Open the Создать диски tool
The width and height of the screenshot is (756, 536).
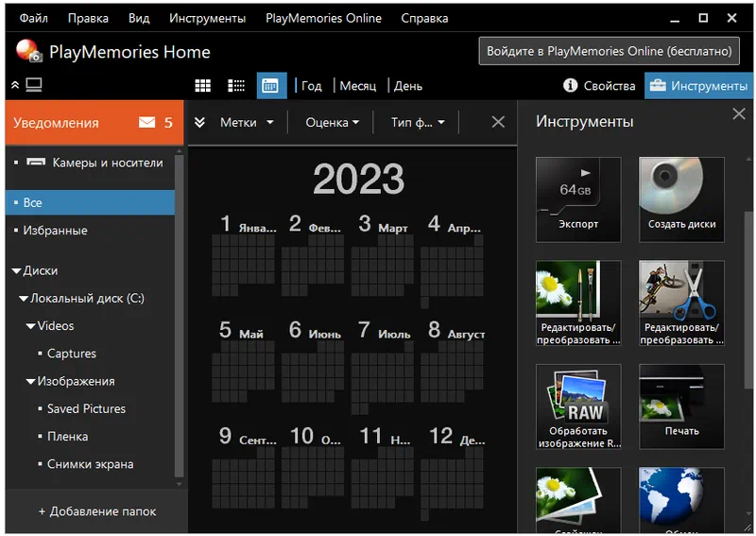click(681, 199)
